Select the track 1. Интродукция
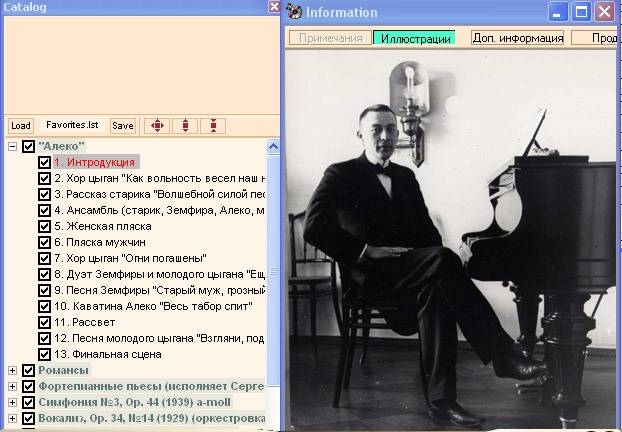Screen dimensions: 622x432 coord(94,162)
